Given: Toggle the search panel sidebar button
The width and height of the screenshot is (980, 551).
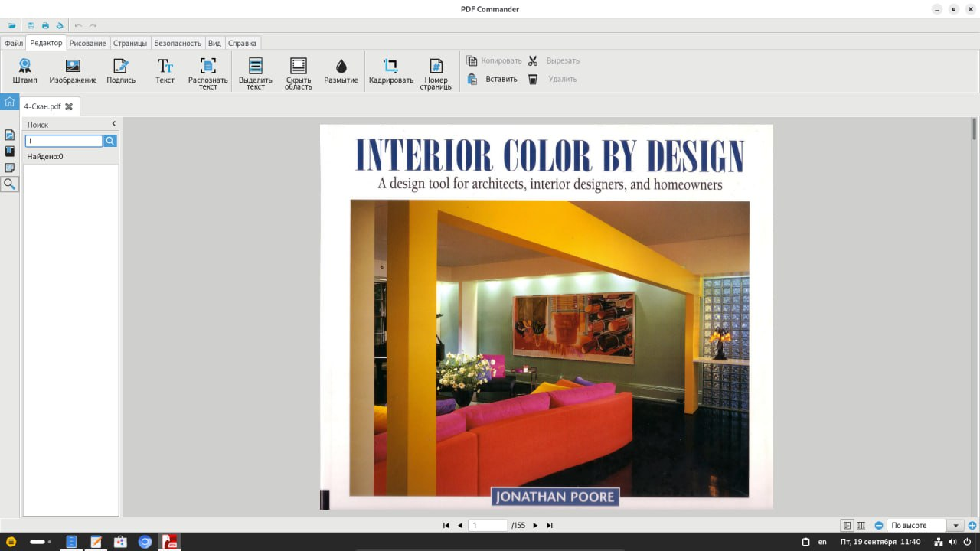Looking at the screenshot, I should (9, 184).
